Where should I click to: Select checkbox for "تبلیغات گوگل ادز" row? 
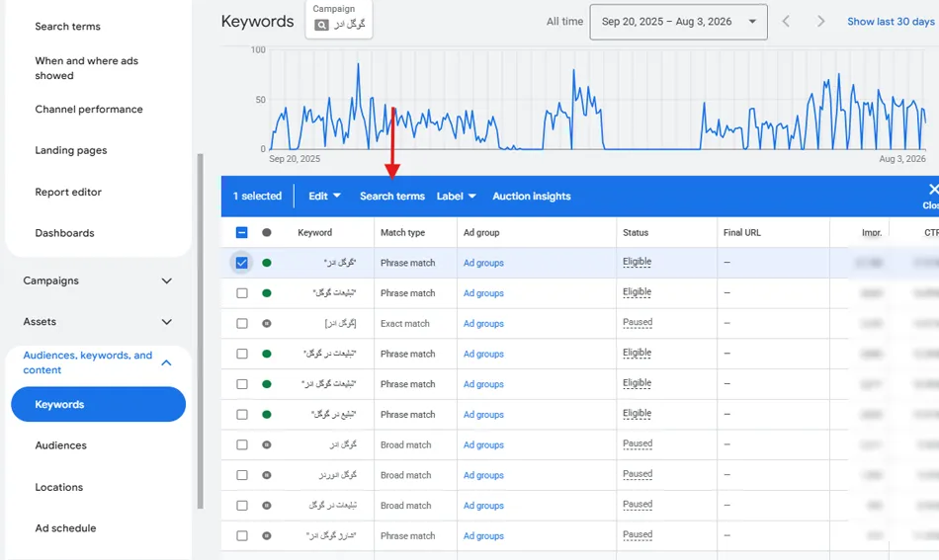(241, 384)
